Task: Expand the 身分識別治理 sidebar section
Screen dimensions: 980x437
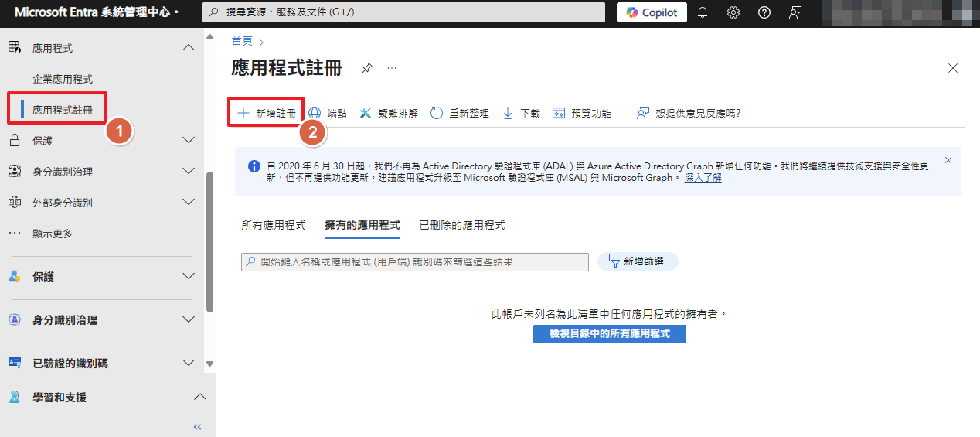Action: point(188,172)
